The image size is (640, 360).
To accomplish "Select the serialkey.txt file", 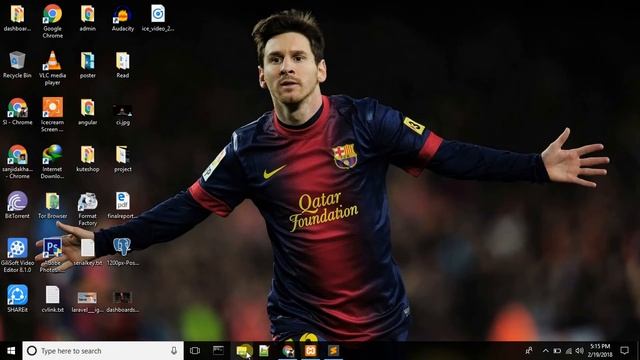I will (87, 252).
